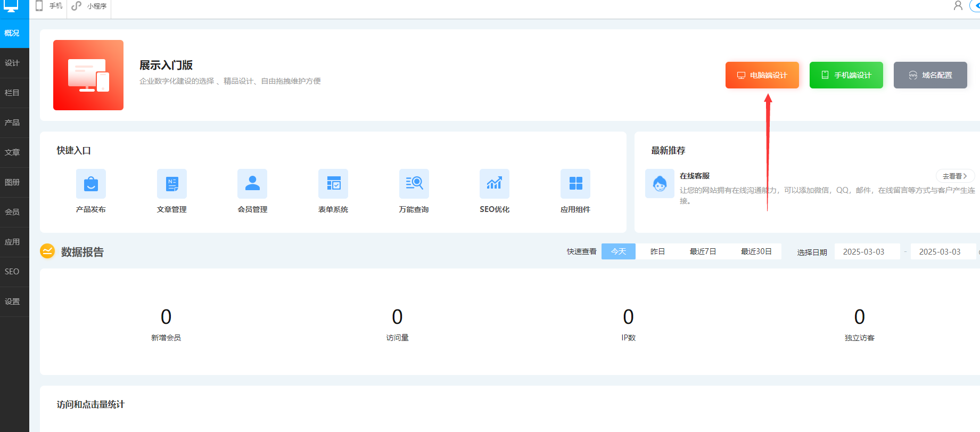The height and width of the screenshot is (432, 980).
Task: Select the 今天 quick view filter
Action: tap(619, 251)
